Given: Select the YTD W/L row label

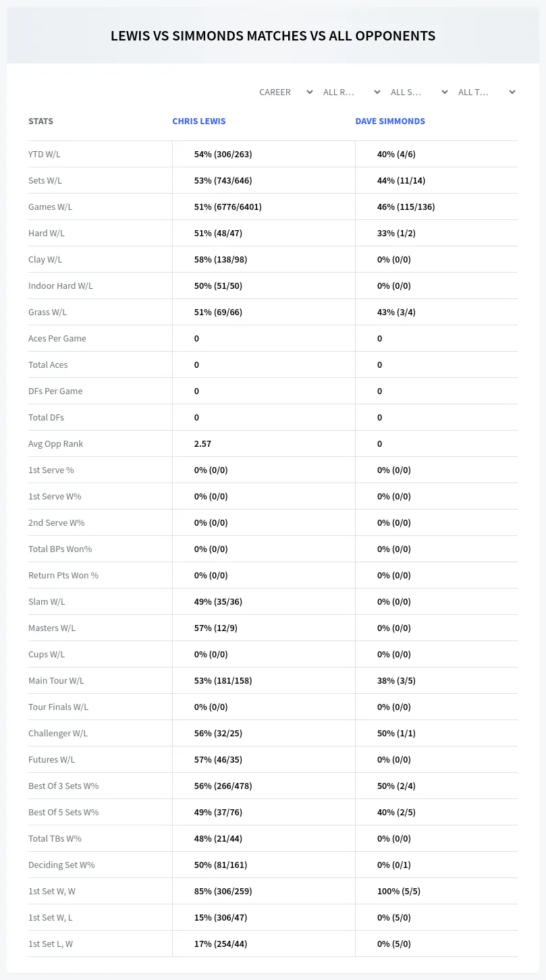Looking at the screenshot, I should coord(45,154).
